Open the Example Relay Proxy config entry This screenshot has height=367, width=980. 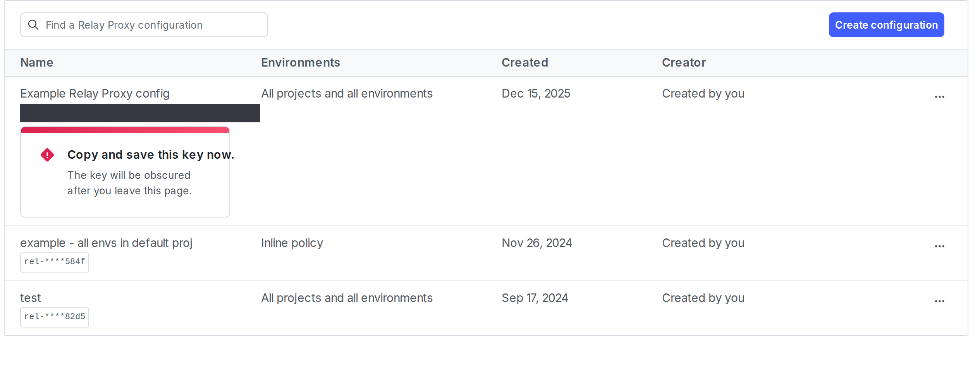point(95,93)
